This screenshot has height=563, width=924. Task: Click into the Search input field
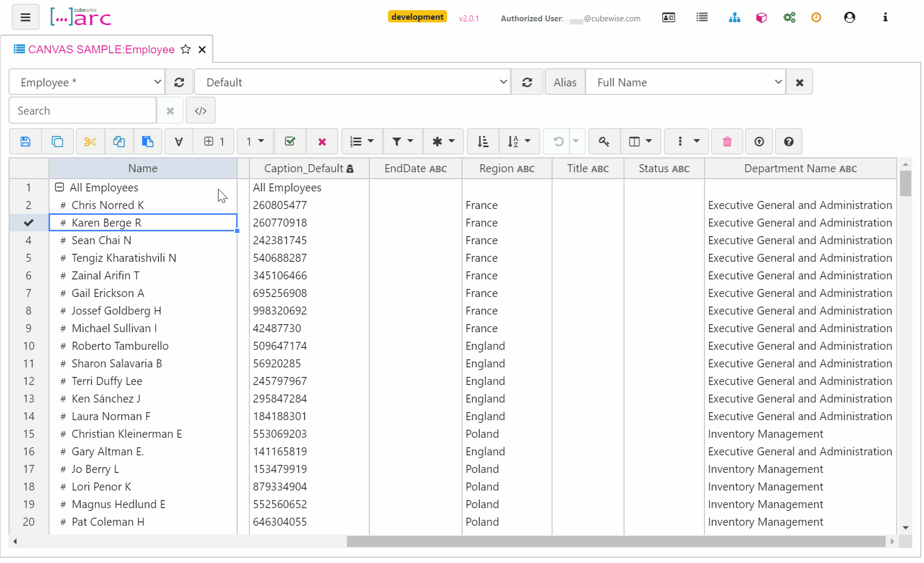tap(83, 111)
